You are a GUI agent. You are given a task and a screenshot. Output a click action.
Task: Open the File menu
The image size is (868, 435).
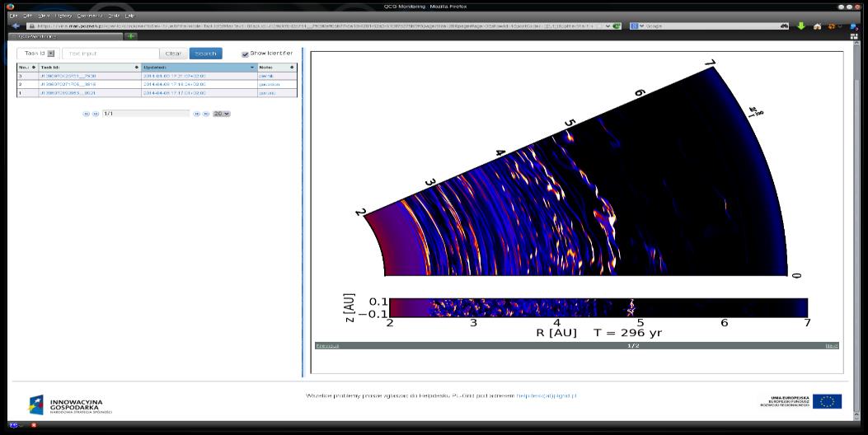point(14,16)
